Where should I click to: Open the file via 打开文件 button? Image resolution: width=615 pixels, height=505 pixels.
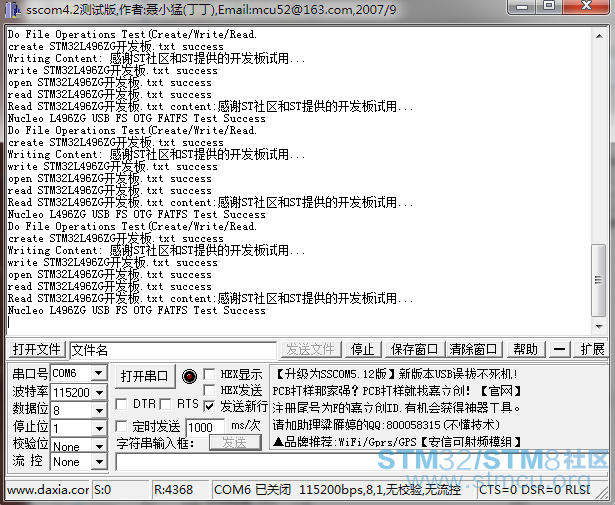tap(36, 349)
